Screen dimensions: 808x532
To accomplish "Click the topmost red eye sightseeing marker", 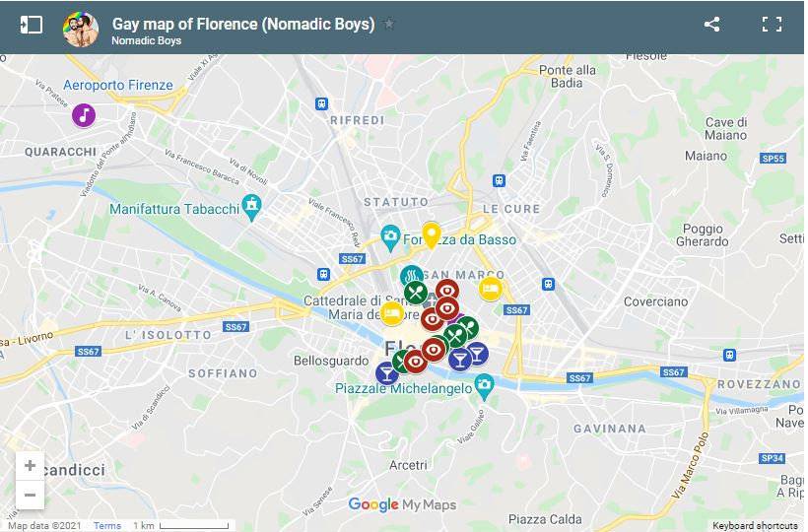I will (x=446, y=291).
